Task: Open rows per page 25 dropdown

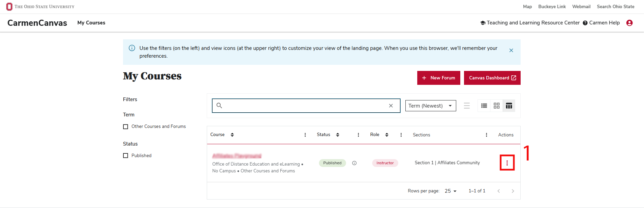Action: coord(450,191)
